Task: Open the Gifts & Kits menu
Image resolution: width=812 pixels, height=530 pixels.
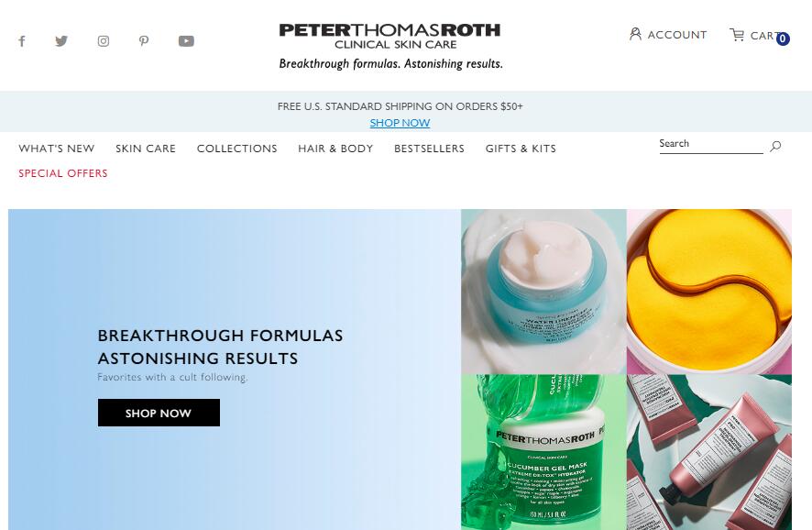Action: [x=521, y=149]
